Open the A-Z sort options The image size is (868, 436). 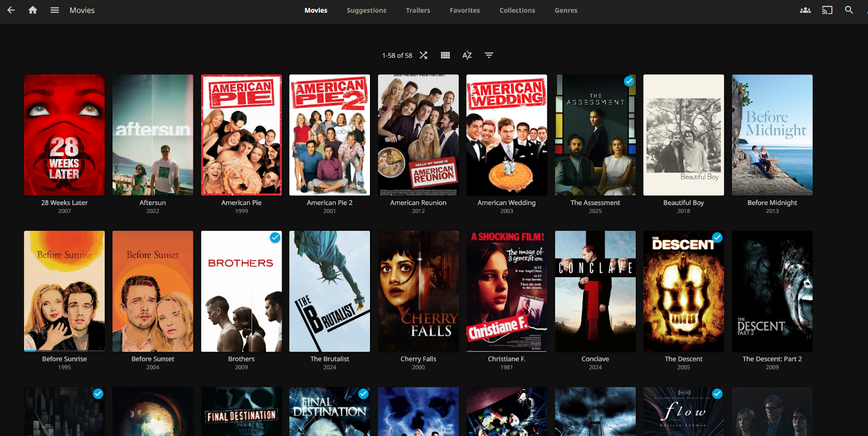click(467, 55)
